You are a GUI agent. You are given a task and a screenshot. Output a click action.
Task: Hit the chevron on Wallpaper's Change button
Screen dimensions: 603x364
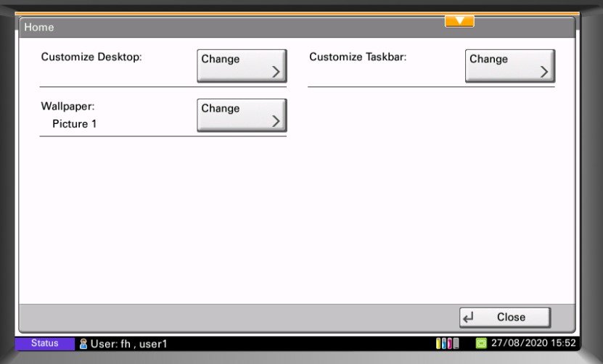pyautogui.click(x=276, y=120)
